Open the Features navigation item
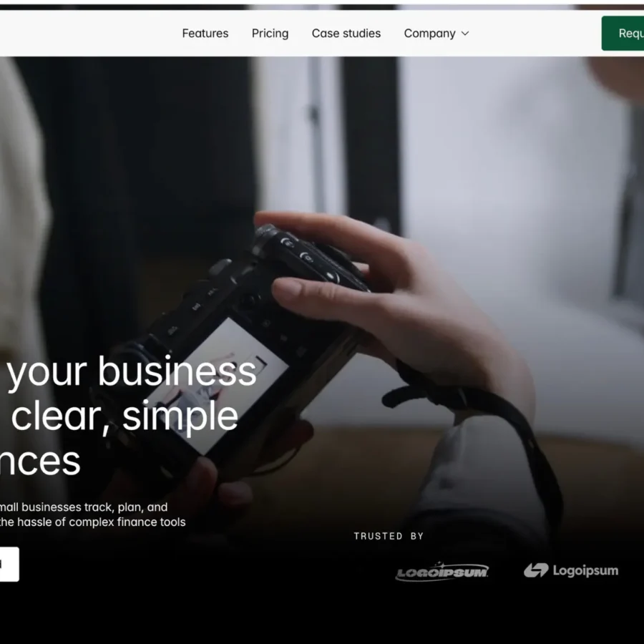Screen dimensions: 644x644 [x=205, y=33]
